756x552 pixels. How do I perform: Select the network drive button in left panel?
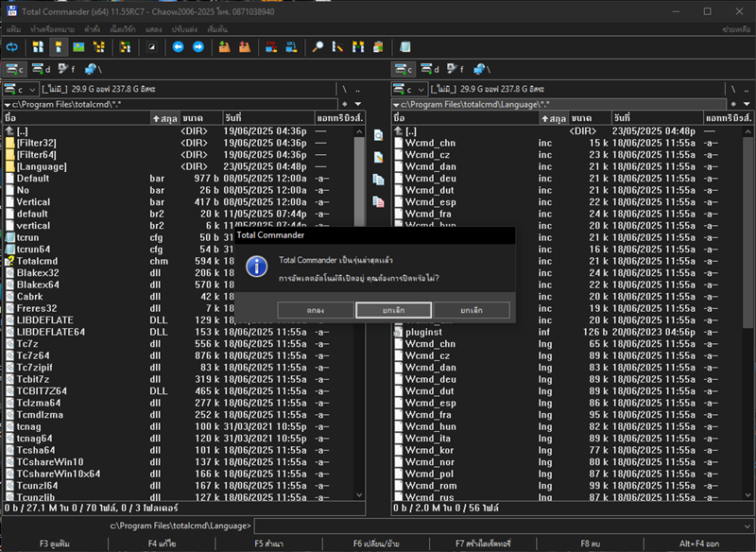point(92,69)
